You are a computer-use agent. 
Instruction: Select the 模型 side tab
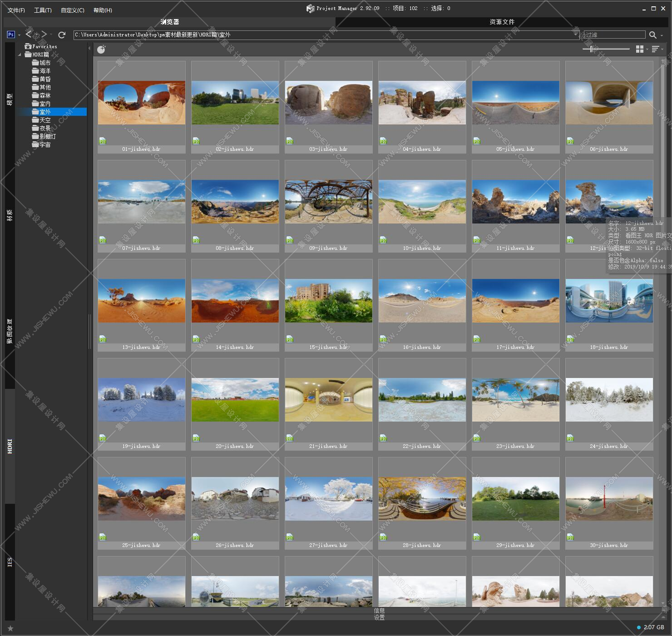(x=10, y=99)
